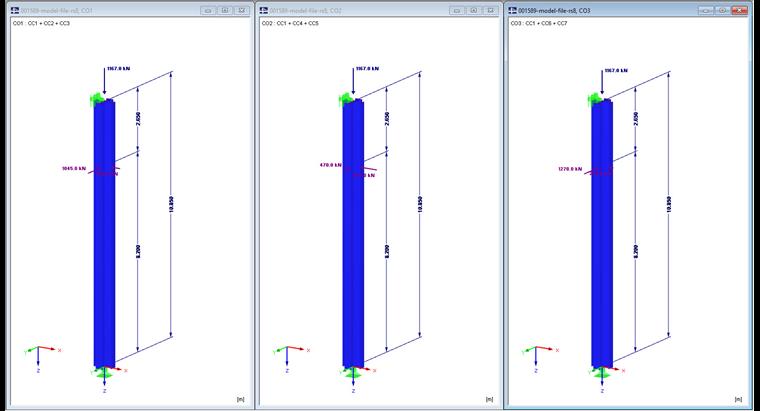760x411 pixels.
Task: Select the 1270.0 kN horizontal load in CO3
Action: [x=570, y=169]
